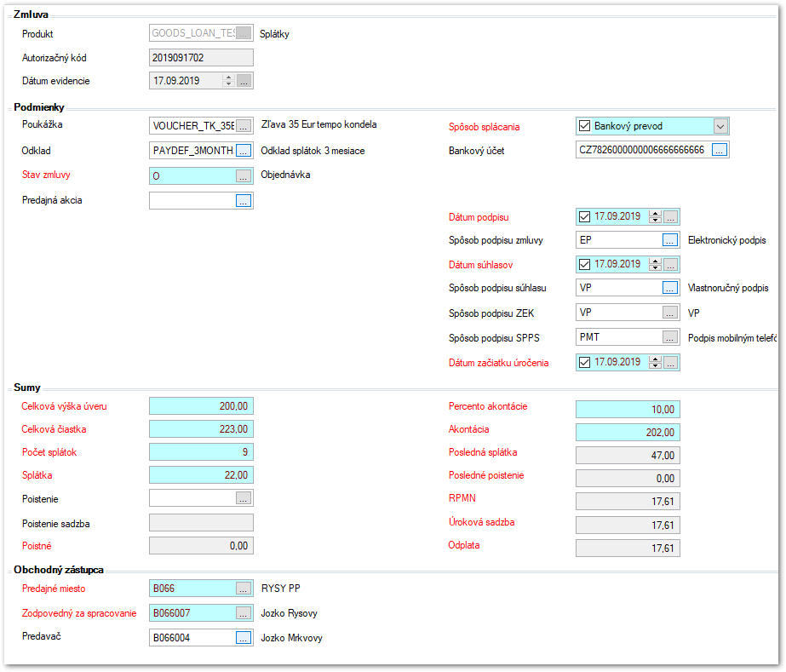Screen dimensions: 786x672
Task: Open lookup for Predajná akcia field
Action: 244,201
